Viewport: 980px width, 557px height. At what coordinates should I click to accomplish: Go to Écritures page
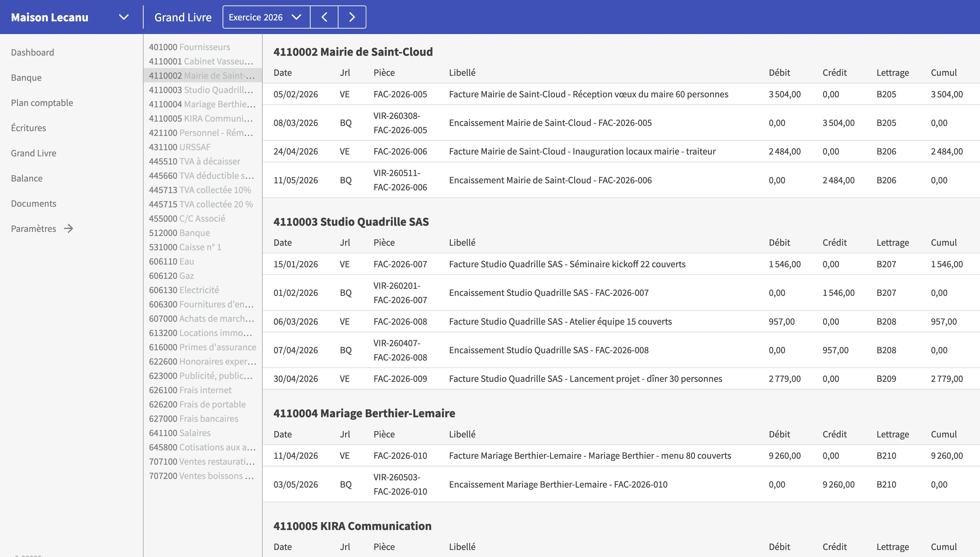click(x=29, y=128)
